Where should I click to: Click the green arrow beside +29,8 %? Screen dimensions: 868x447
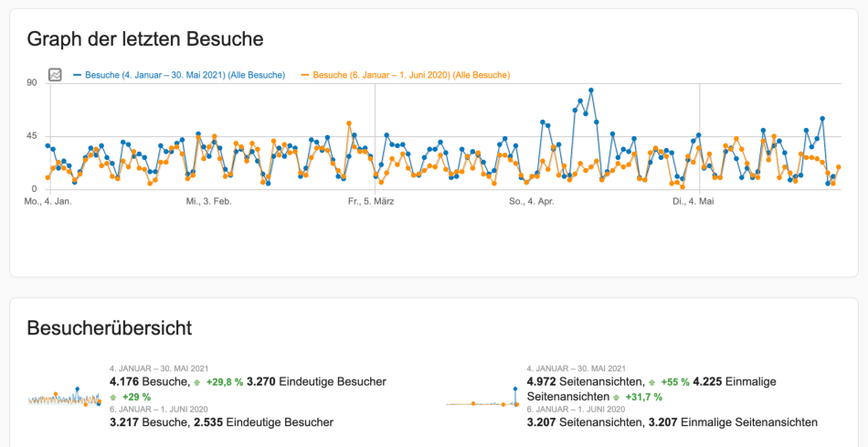pos(198,382)
